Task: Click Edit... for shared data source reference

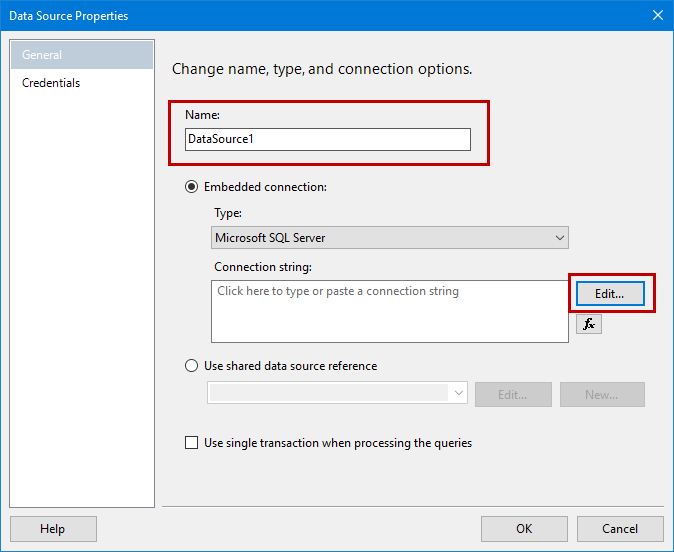Action: 513,394
